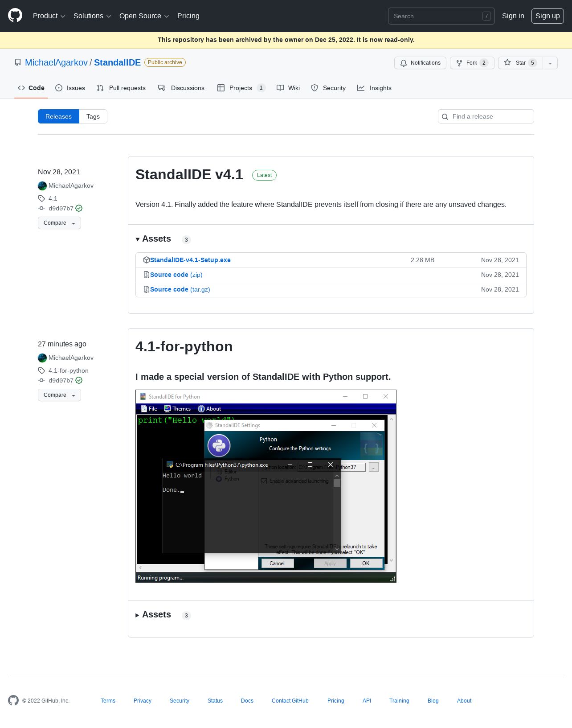The image size is (572, 728).
Task: Open the Open Source menu
Action: coord(144,16)
